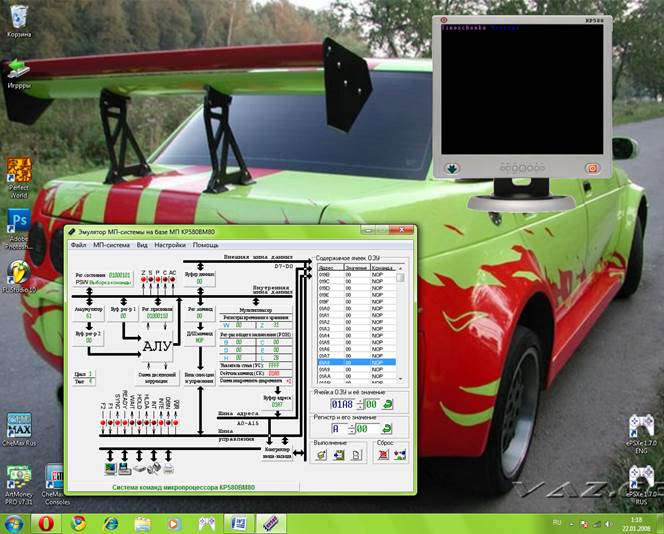Viewport: 664px width, 534px height.
Task: Click the second Сброс reset icon
Action: (x=399, y=455)
